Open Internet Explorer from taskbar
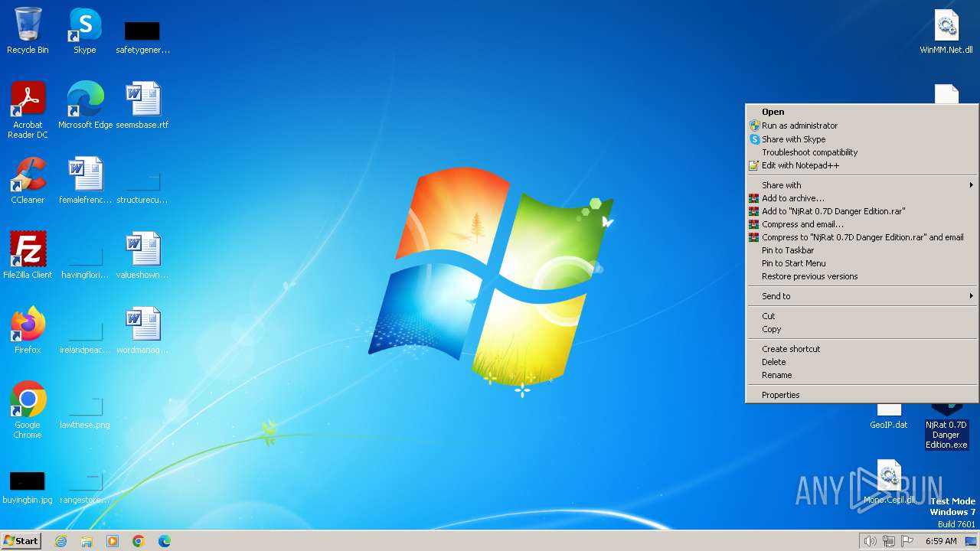 coord(60,541)
